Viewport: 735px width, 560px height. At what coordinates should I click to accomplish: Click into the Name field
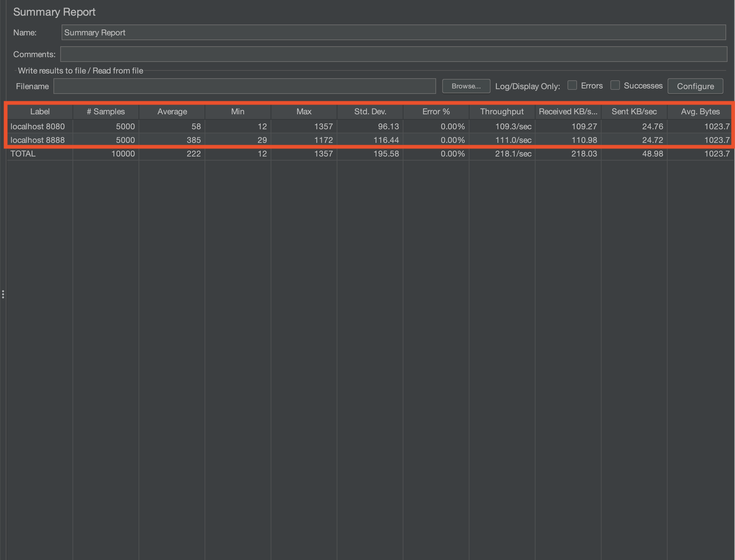(x=393, y=32)
